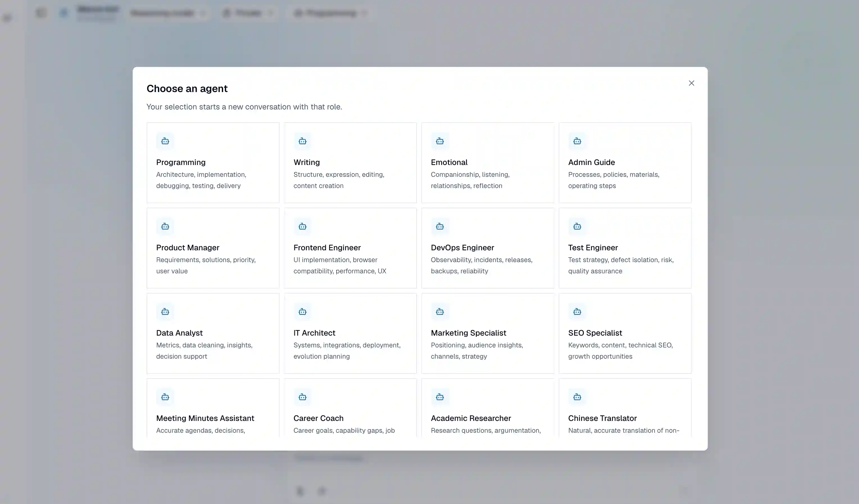
Task: Click the Admin Guide robot icon
Action: [577, 141]
